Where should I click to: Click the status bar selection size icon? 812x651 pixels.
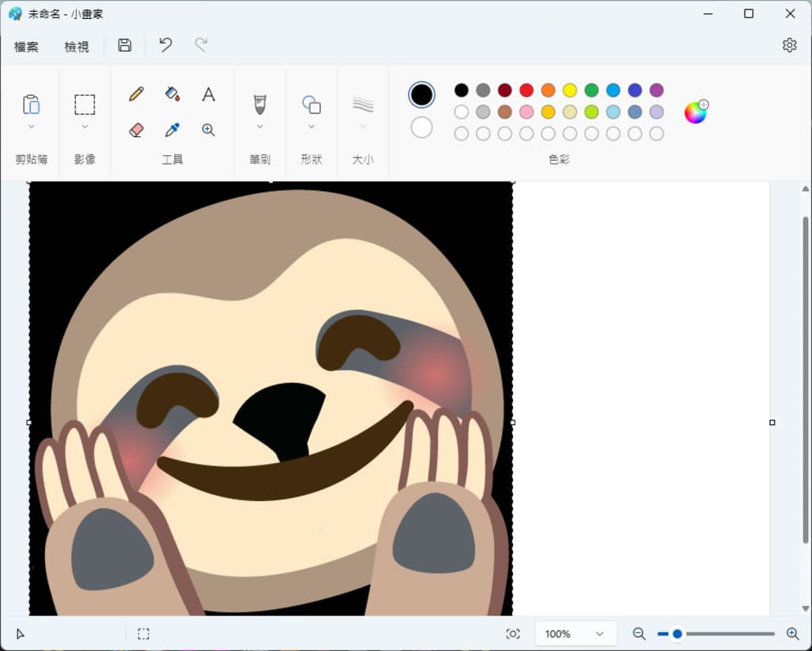[144, 634]
